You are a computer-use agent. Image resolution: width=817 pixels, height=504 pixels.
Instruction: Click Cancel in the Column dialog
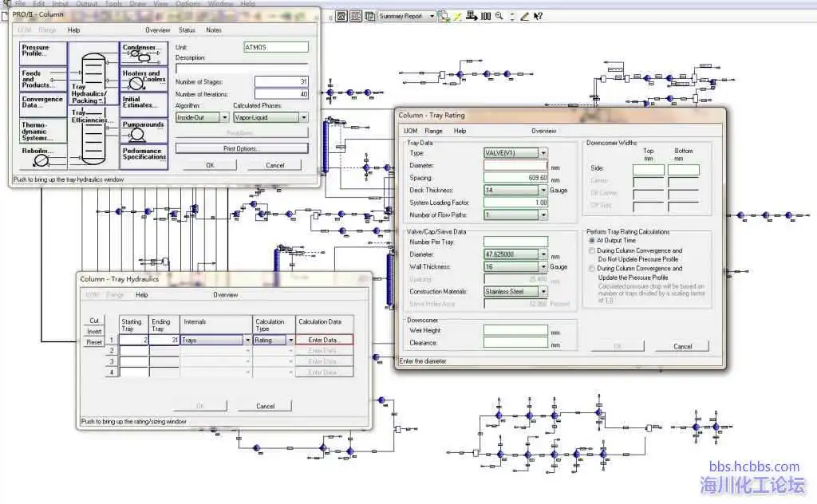coord(274,166)
